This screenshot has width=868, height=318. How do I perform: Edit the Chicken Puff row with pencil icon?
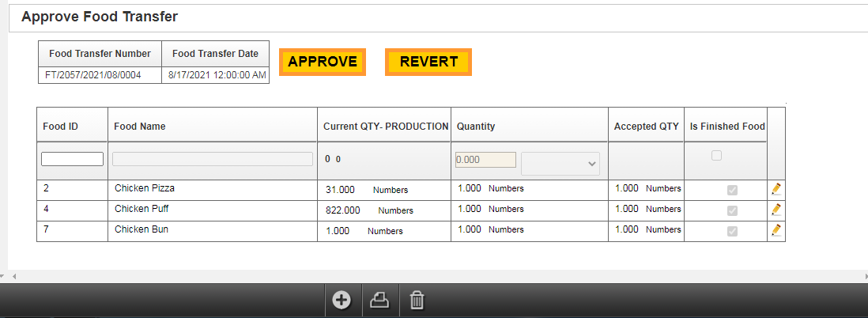click(x=776, y=210)
